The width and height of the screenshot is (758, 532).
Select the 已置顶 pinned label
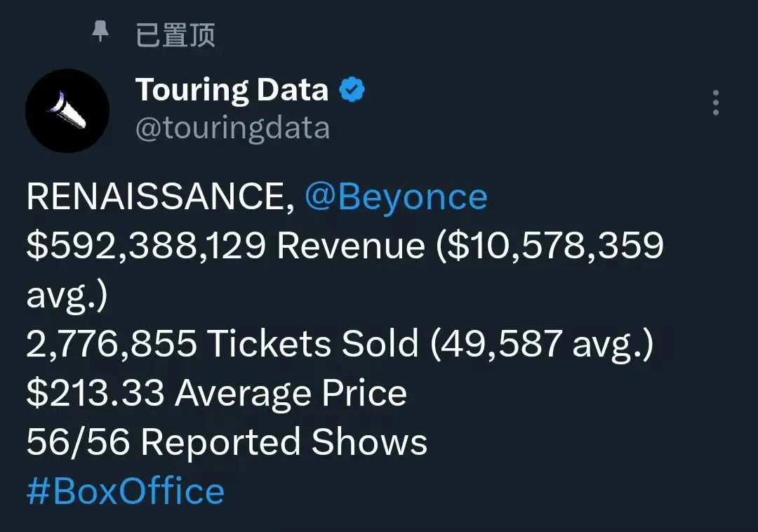click(175, 35)
